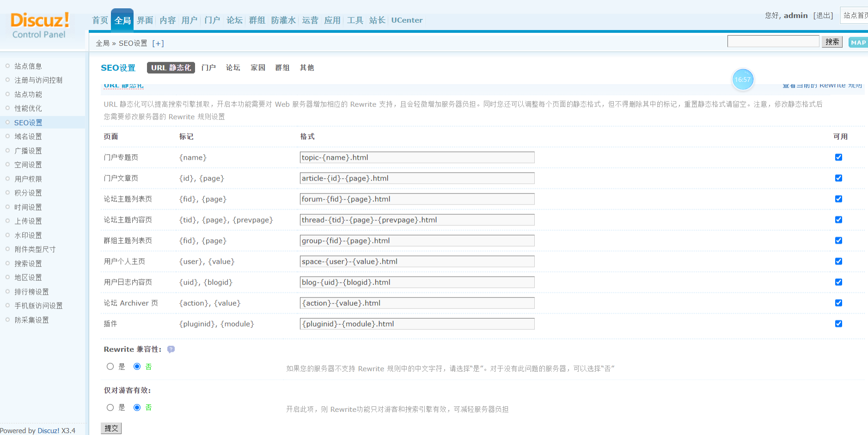Viewport: 868px width, 435px height.
Task: Click the help icon beside Rewrite 兼容性
Action: click(x=171, y=350)
